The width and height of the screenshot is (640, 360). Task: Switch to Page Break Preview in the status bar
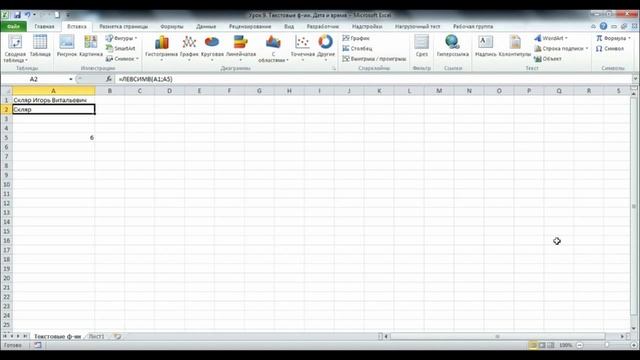[551, 345]
